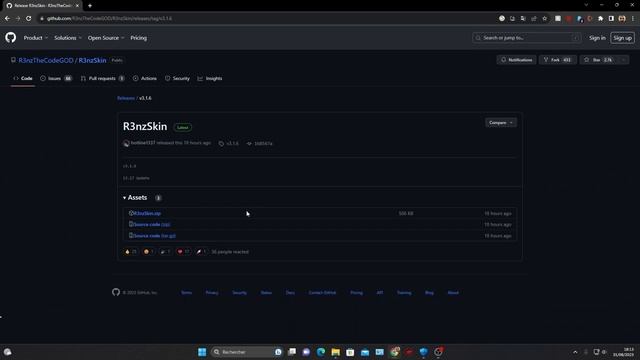Switch to the Issues tab
This screenshot has width=640, height=360.
coord(56,78)
